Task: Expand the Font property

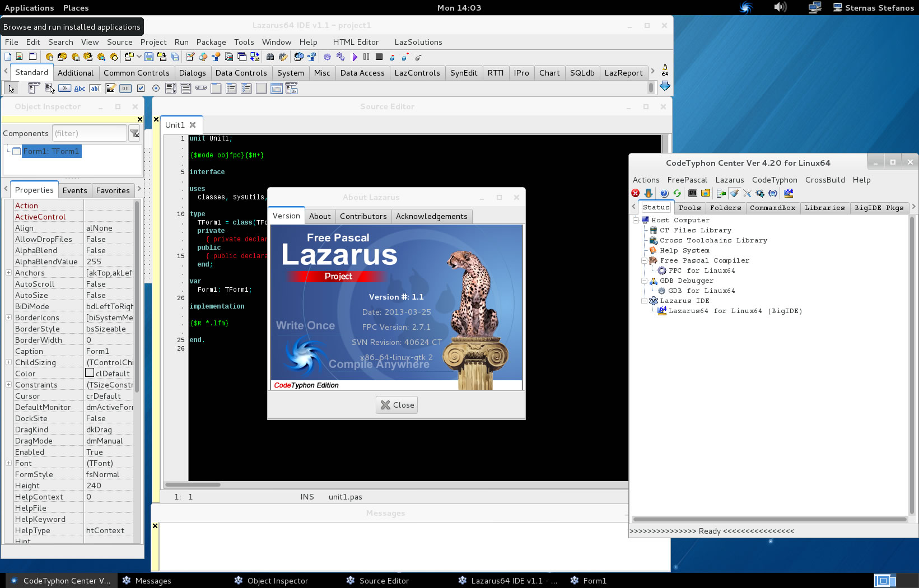Action: [8, 463]
